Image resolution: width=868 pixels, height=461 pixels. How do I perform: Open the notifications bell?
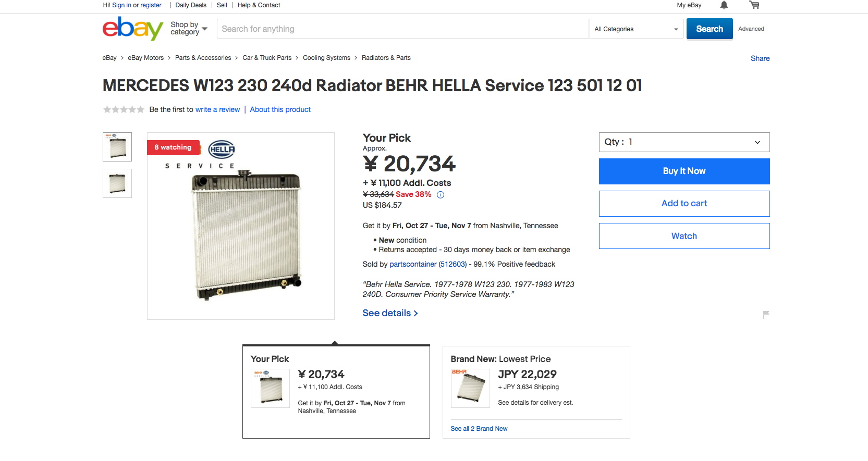(x=724, y=5)
